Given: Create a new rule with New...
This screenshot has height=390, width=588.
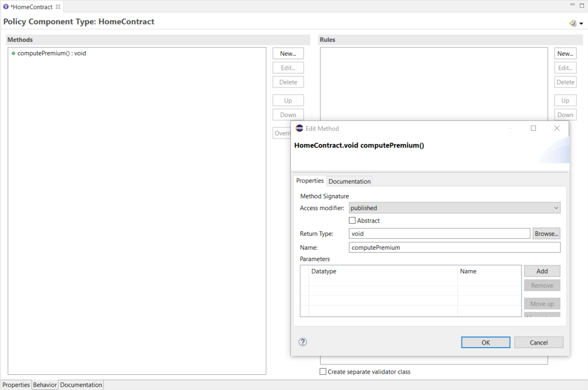Looking at the screenshot, I should click(x=565, y=53).
